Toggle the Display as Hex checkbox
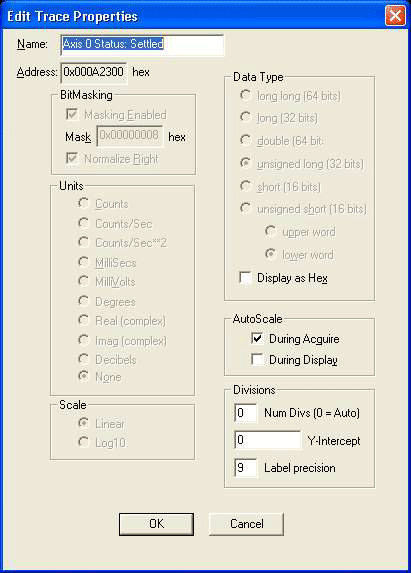 246,278
